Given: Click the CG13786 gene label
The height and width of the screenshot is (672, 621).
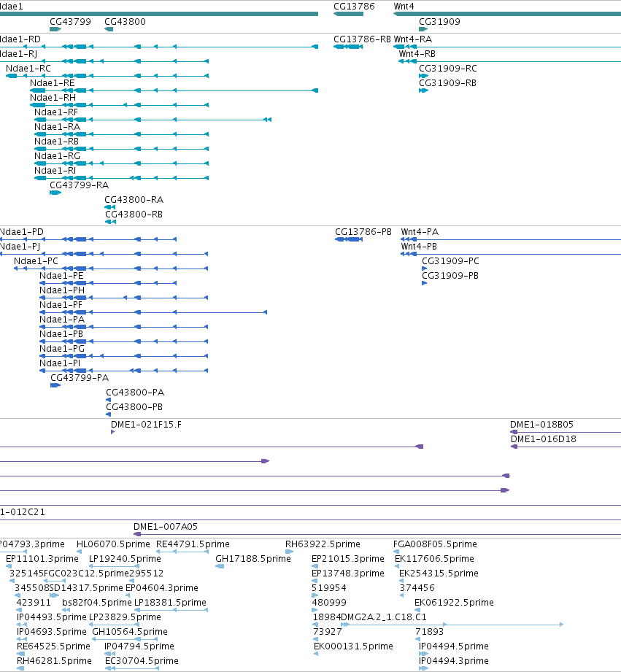Looking at the screenshot, I should pos(354,7).
